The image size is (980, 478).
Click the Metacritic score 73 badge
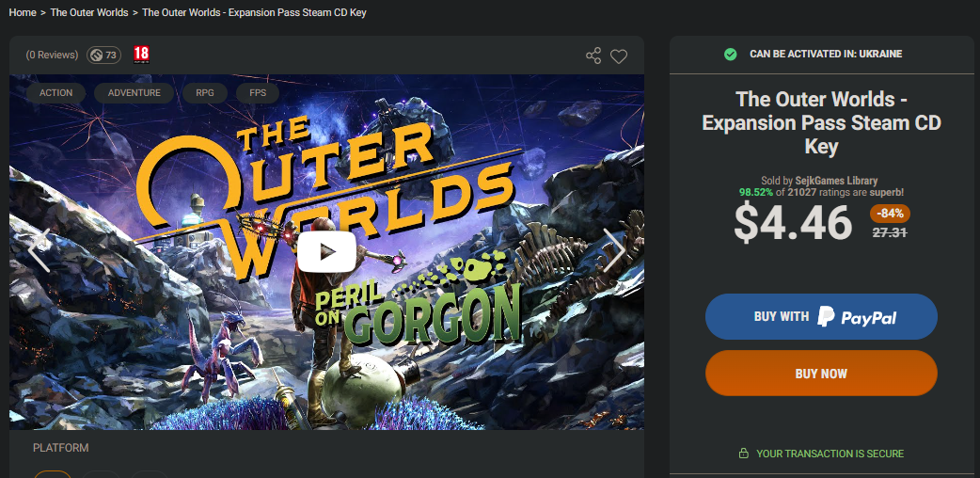click(x=103, y=56)
